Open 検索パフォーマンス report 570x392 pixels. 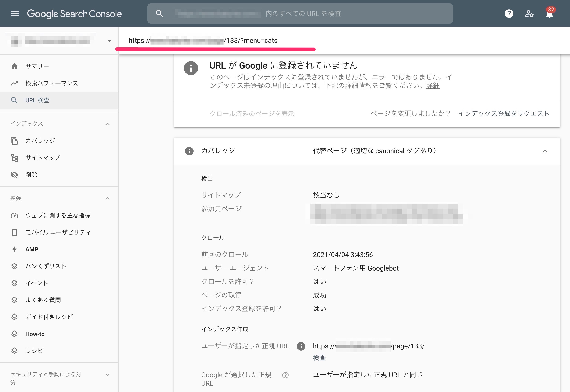tap(59, 83)
